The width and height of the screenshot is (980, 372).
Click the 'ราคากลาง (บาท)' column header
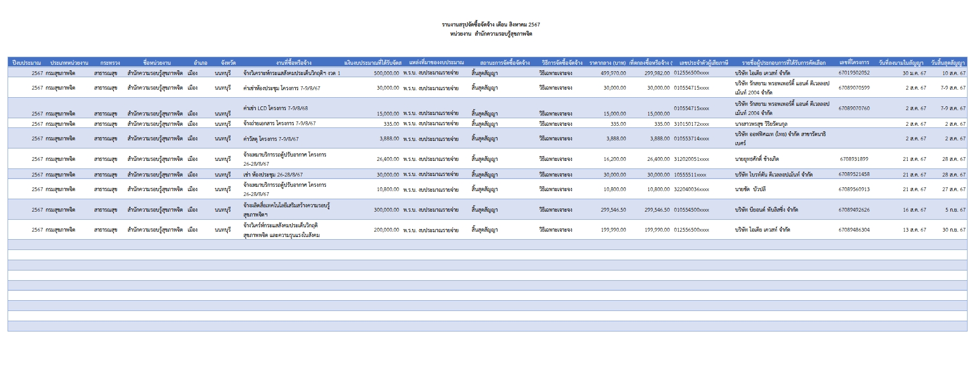click(x=607, y=63)
